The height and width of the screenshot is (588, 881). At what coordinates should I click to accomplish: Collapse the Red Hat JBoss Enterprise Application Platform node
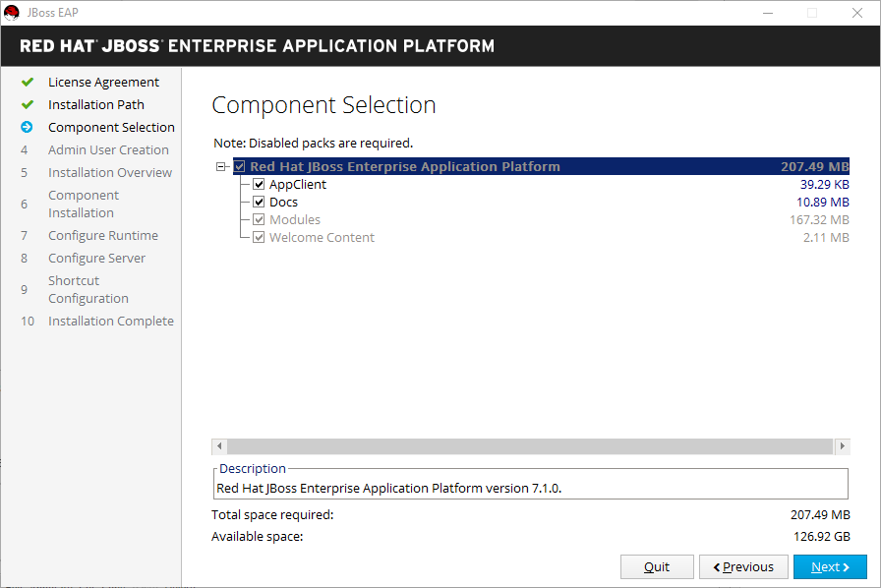(x=220, y=166)
